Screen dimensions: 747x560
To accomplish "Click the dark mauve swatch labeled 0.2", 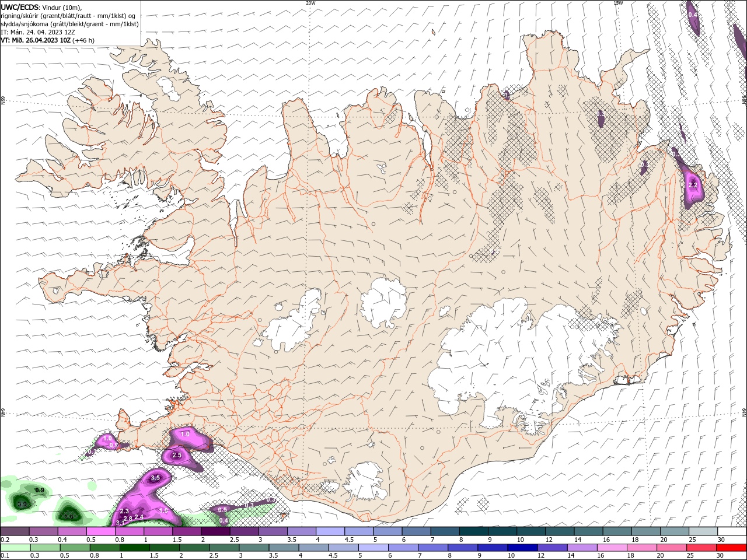I will [x=15, y=531].
